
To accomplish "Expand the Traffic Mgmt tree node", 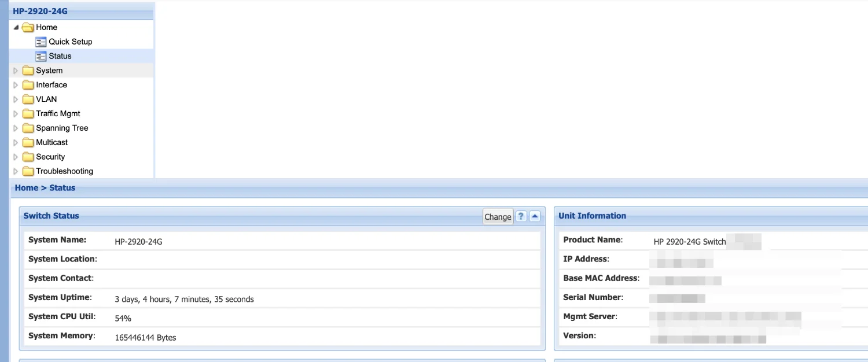I will coord(16,114).
